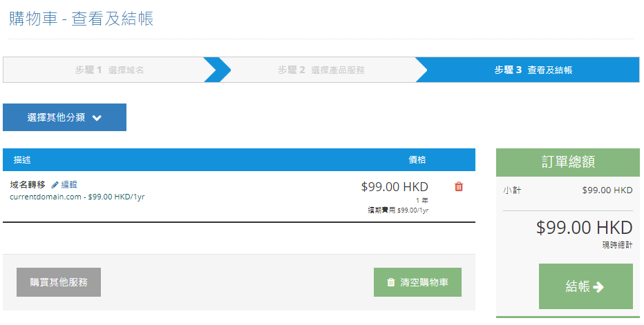
Task: Select the 步驟 3 查看及結帳 step
Action: pos(533,70)
